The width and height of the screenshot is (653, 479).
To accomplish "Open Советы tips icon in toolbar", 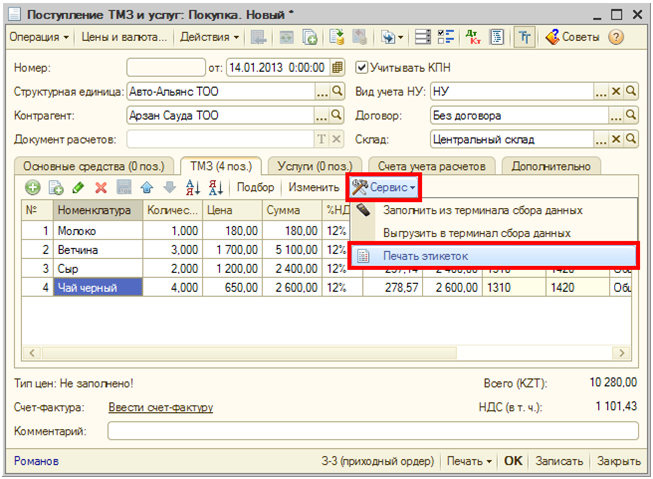I will click(x=573, y=37).
